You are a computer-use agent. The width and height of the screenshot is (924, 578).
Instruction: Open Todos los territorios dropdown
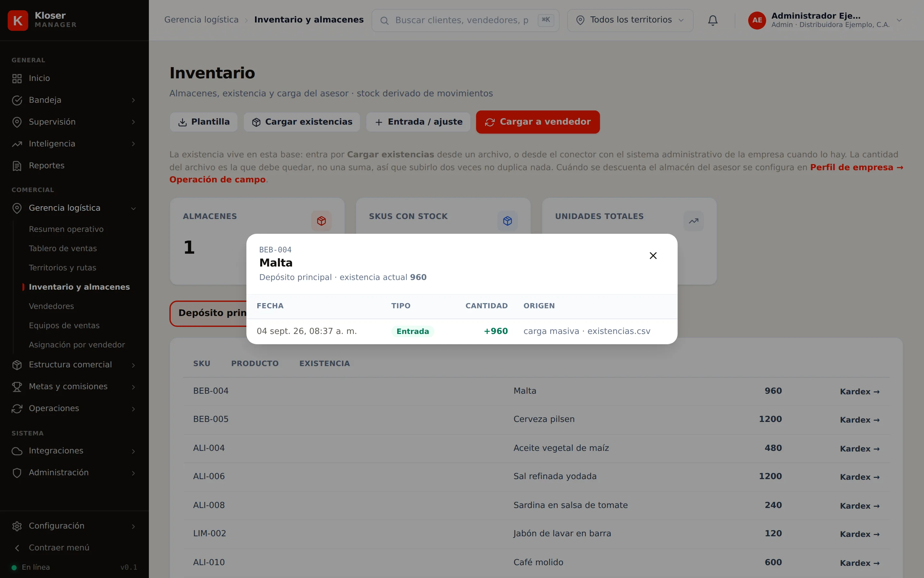630,20
